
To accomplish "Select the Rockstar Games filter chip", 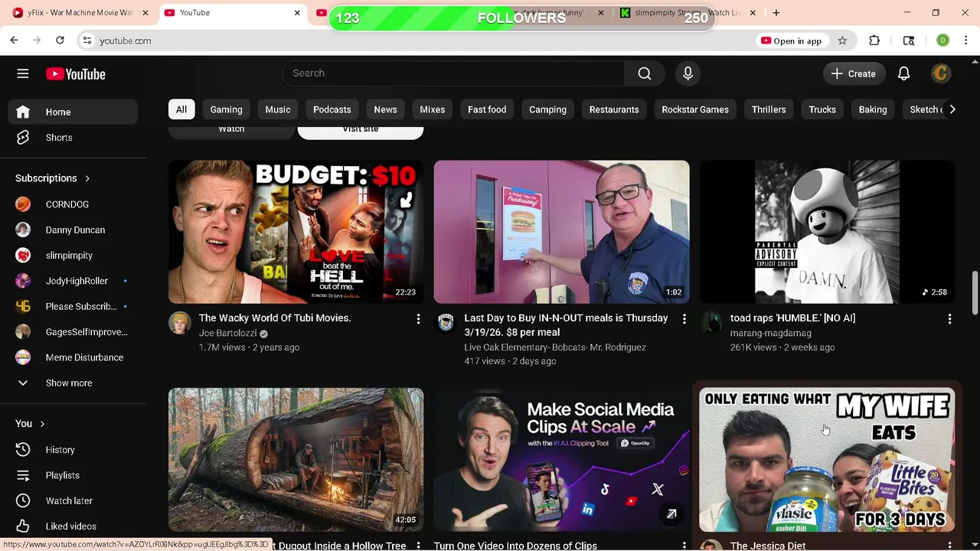I will point(695,109).
